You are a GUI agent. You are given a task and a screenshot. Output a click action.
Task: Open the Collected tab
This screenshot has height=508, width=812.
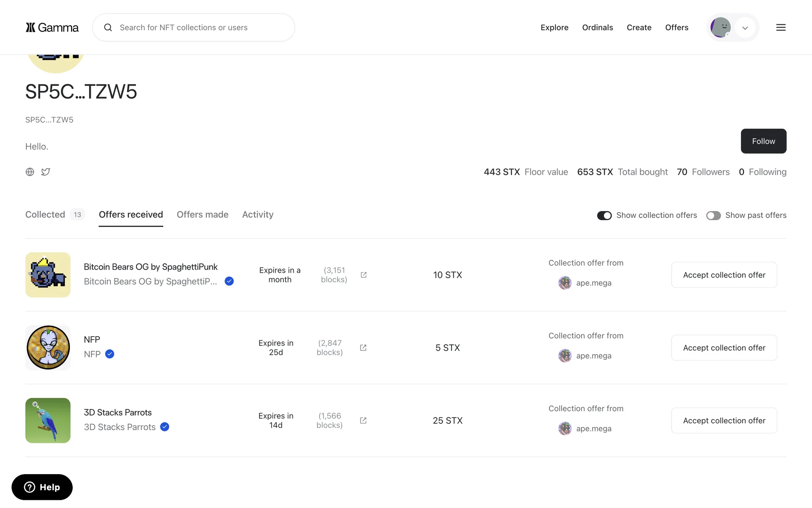[x=45, y=215]
